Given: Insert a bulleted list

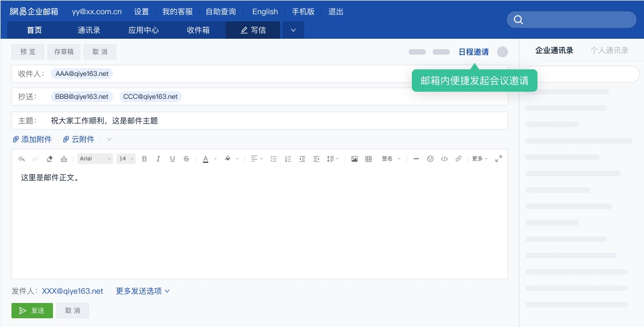Looking at the screenshot, I should click(x=274, y=159).
